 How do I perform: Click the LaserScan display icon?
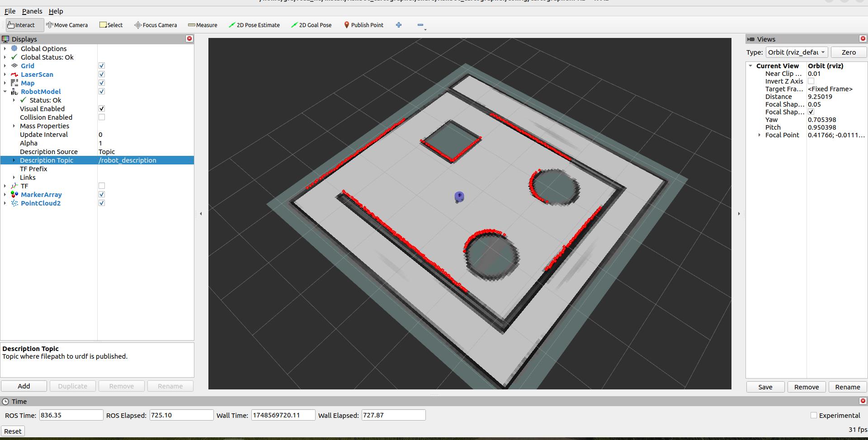coord(14,74)
